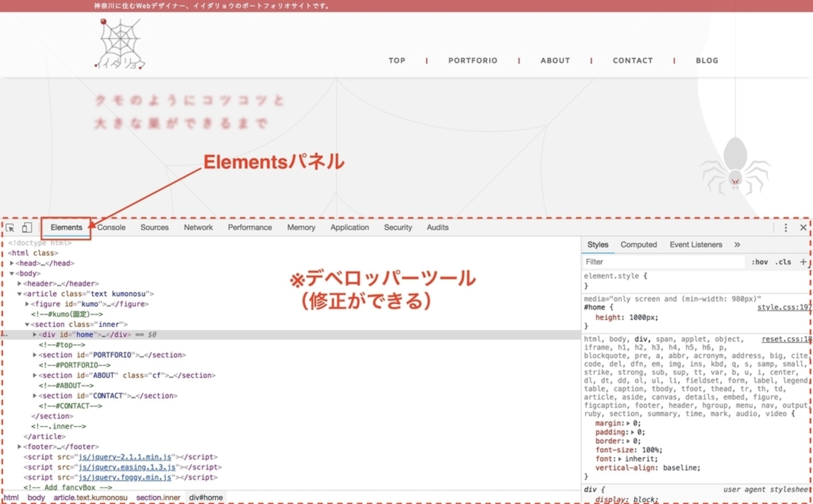The width and height of the screenshot is (813, 504).
Task: Click the Filter styles input field
Action: (663, 261)
